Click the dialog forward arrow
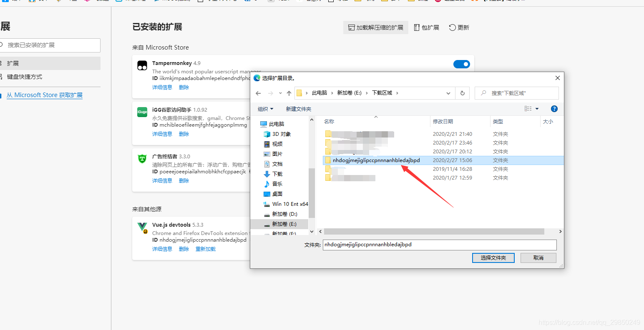This screenshot has width=644, height=330. (x=270, y=93)
